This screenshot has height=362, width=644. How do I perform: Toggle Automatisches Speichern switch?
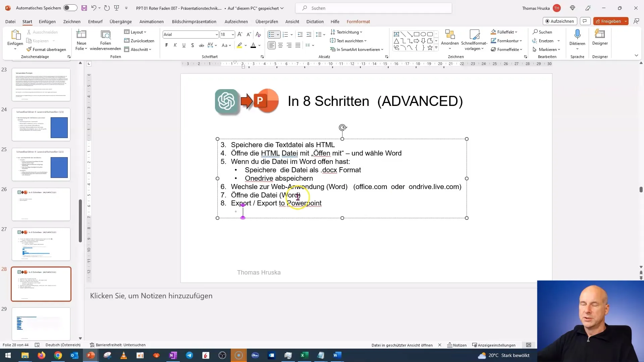coord(69,8)
